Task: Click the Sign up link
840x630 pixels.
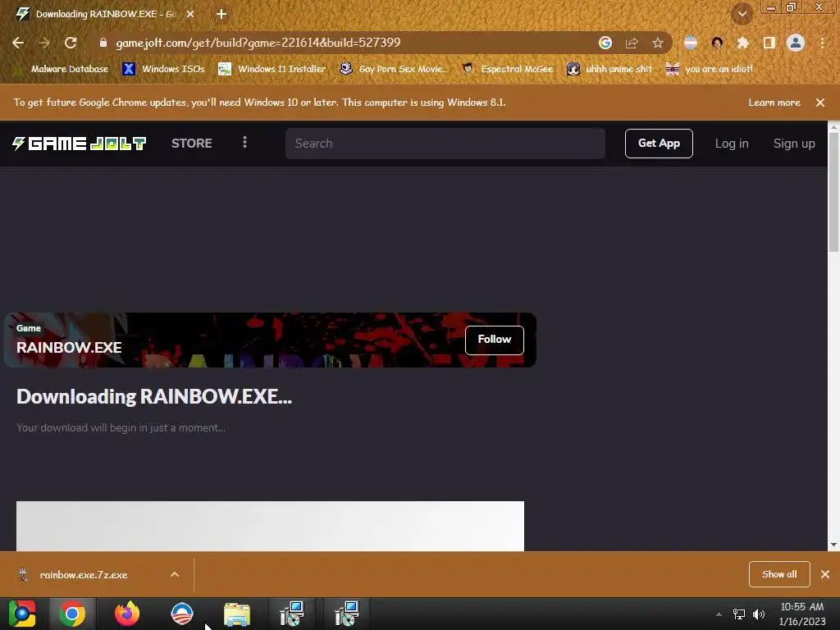Action: (x=794, y=143)
